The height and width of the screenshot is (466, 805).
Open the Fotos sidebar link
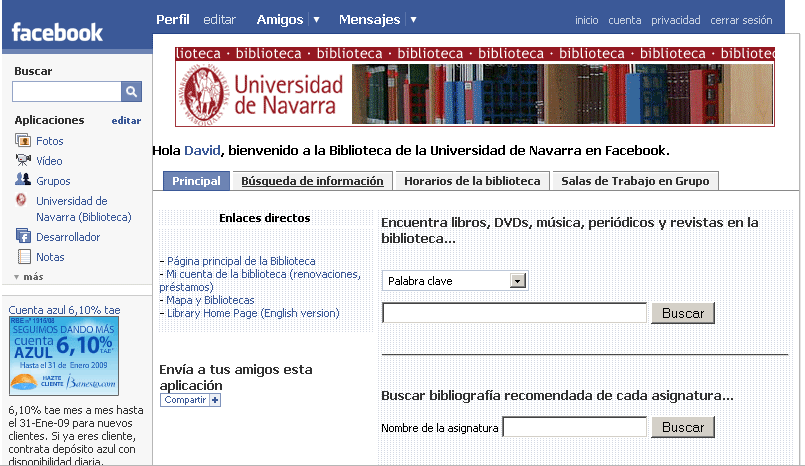pyautogui.click(x=49, y=141)
